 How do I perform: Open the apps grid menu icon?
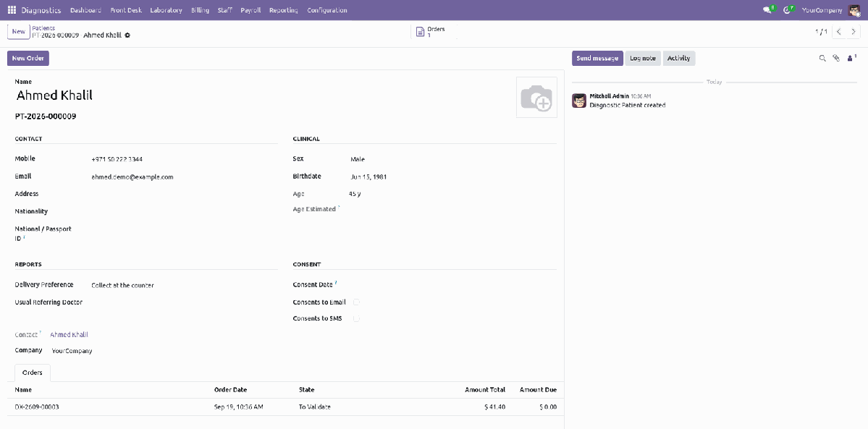click(12, 10)
